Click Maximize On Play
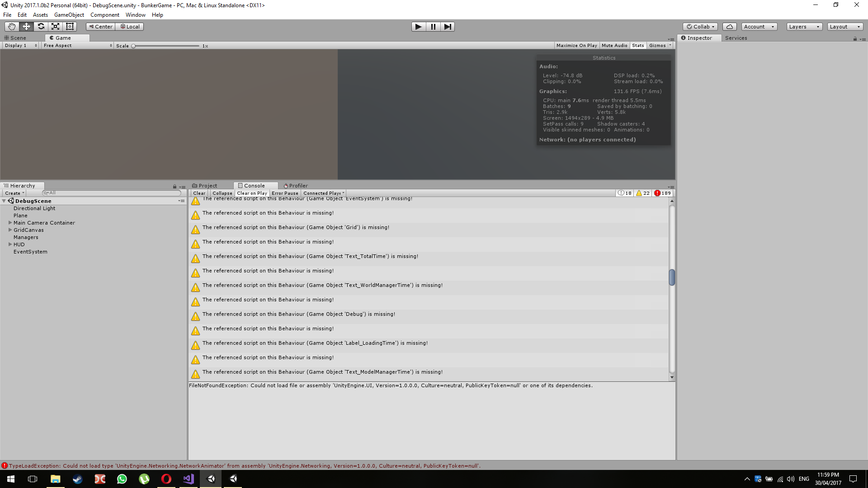The width and height of the screenshot is (868, 488). click(577, 45)
